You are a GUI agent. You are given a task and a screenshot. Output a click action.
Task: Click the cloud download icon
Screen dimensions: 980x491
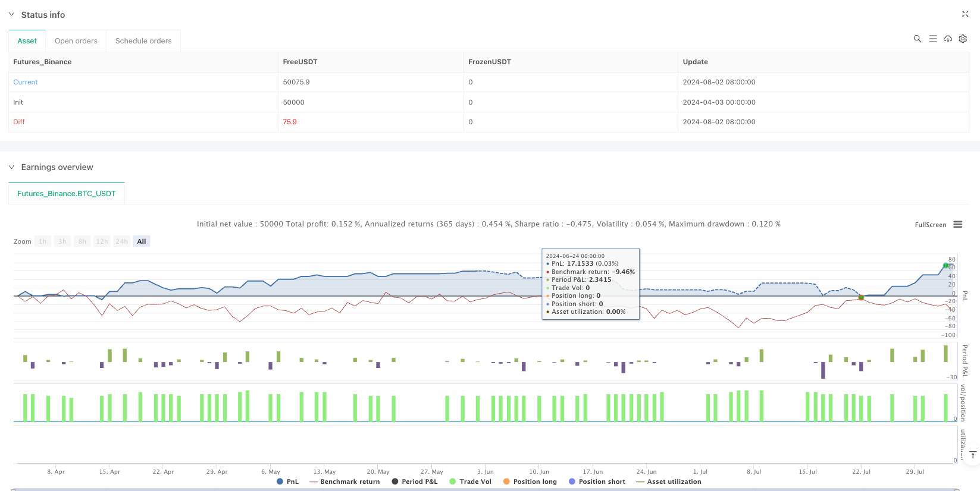948,39
